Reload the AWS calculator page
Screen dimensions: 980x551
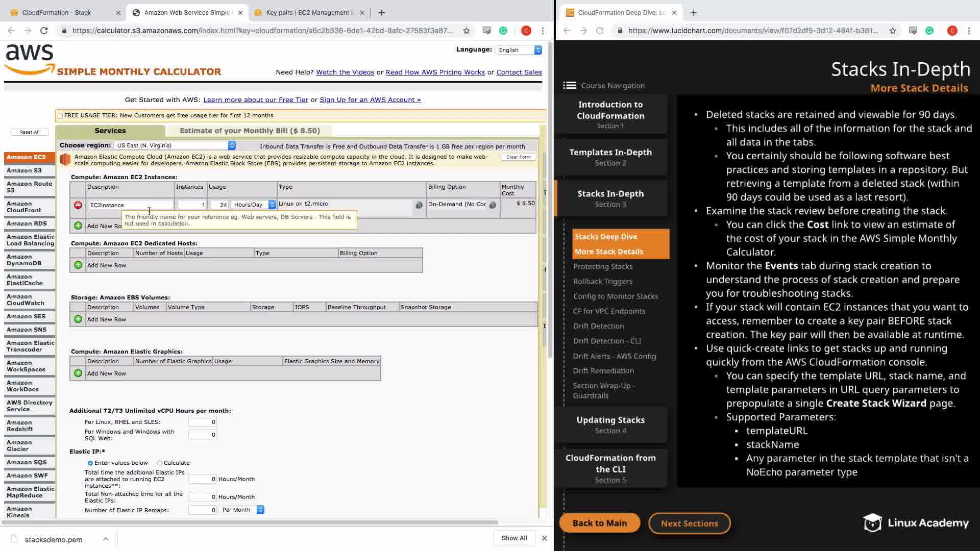44,31
